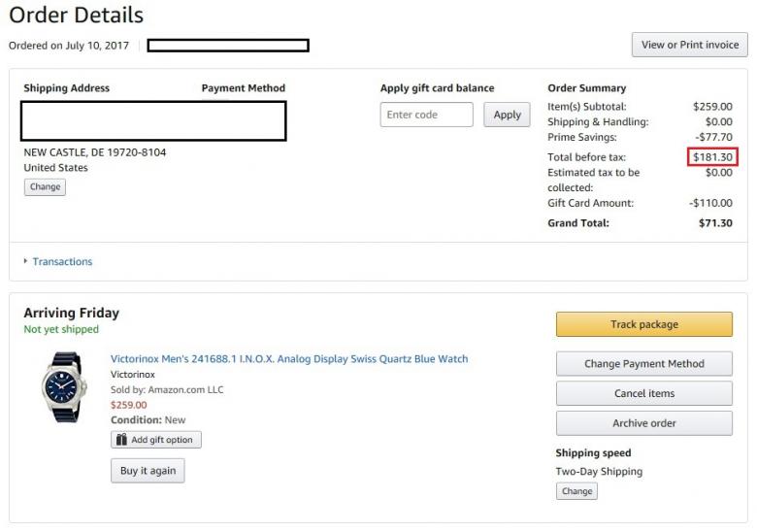
Task: Change the shipping address
Action: 45,186
